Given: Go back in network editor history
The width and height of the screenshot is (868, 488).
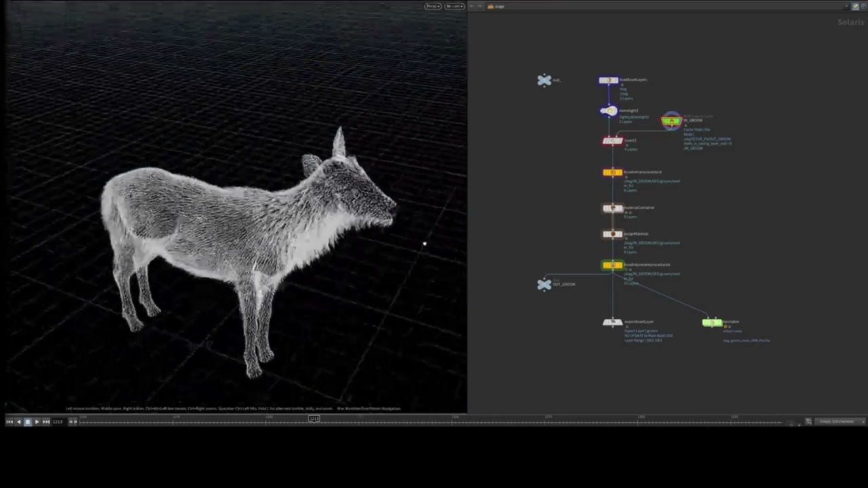Looking at the screenshot, I should (x=472, y=6).
